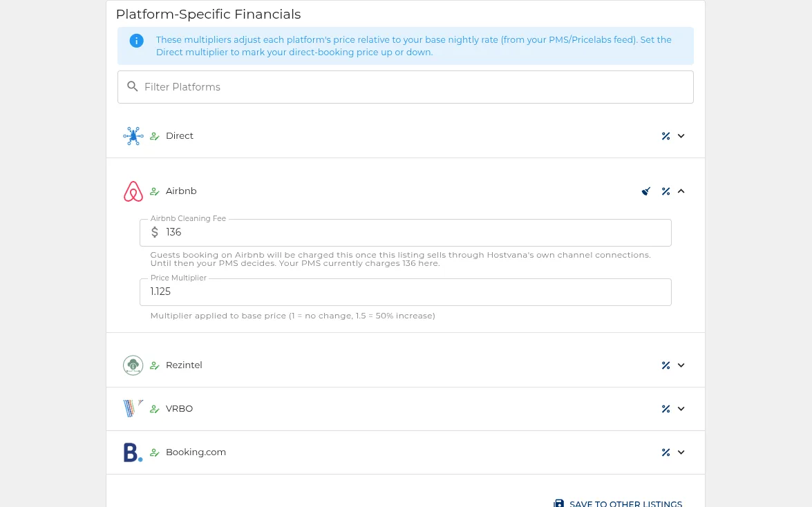
Task: Click Save To Other Listings button
Action: 618,503
